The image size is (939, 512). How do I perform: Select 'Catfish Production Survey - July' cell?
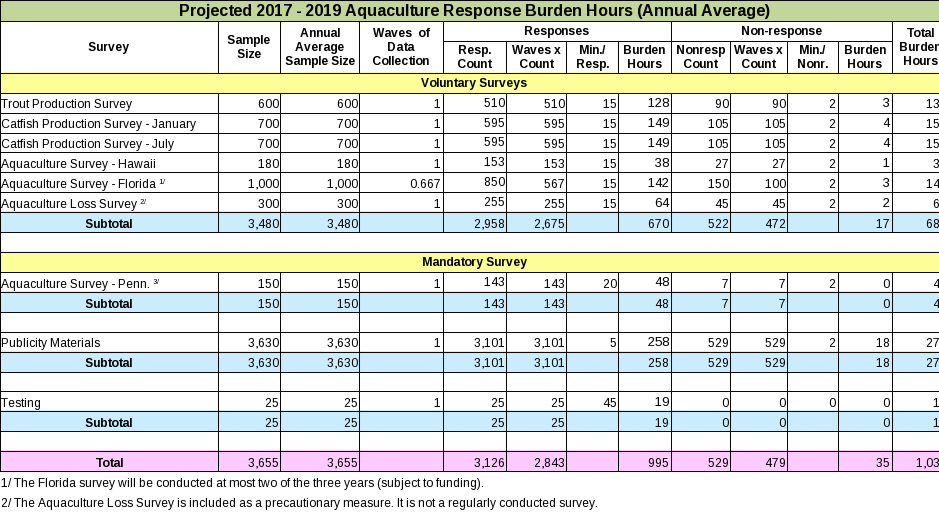pos(109,144)
